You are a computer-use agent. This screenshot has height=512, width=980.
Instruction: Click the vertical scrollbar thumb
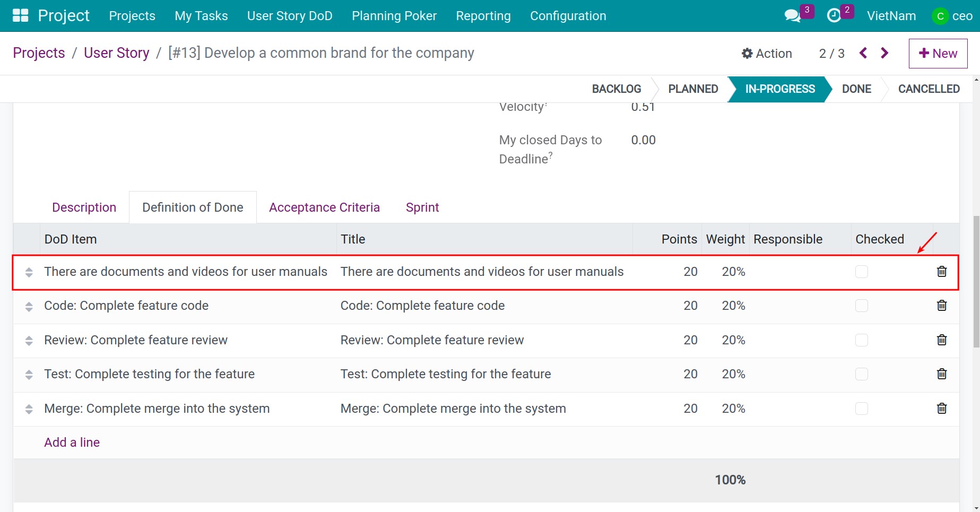coord(976,281)
